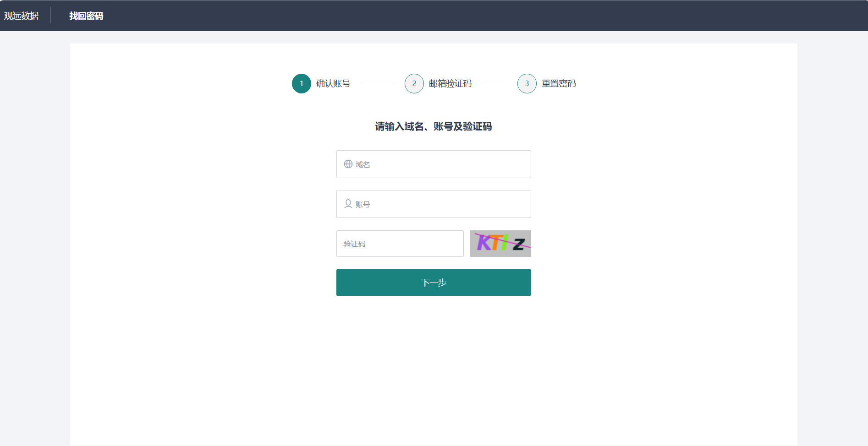Click the 请输入域名、账号及验证码 heading
Viewport: 868px width, 446px height.
(434, 126)
